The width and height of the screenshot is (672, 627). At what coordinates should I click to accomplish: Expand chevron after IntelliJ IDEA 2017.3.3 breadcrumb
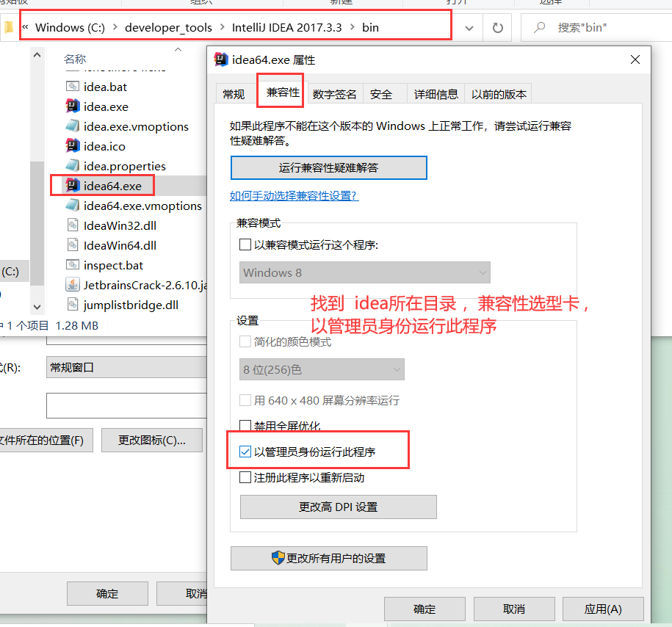pos(353,27)
